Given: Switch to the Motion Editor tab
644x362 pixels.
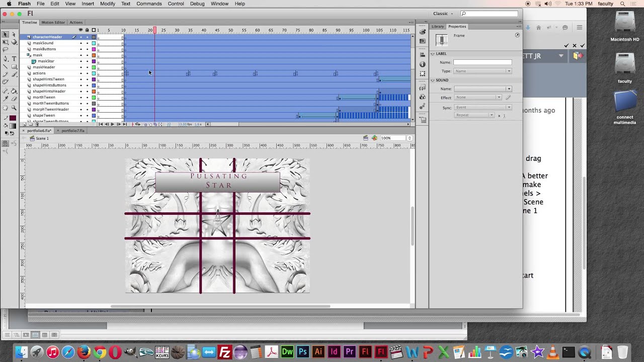Looking at the screenshot, I should 53,22.
